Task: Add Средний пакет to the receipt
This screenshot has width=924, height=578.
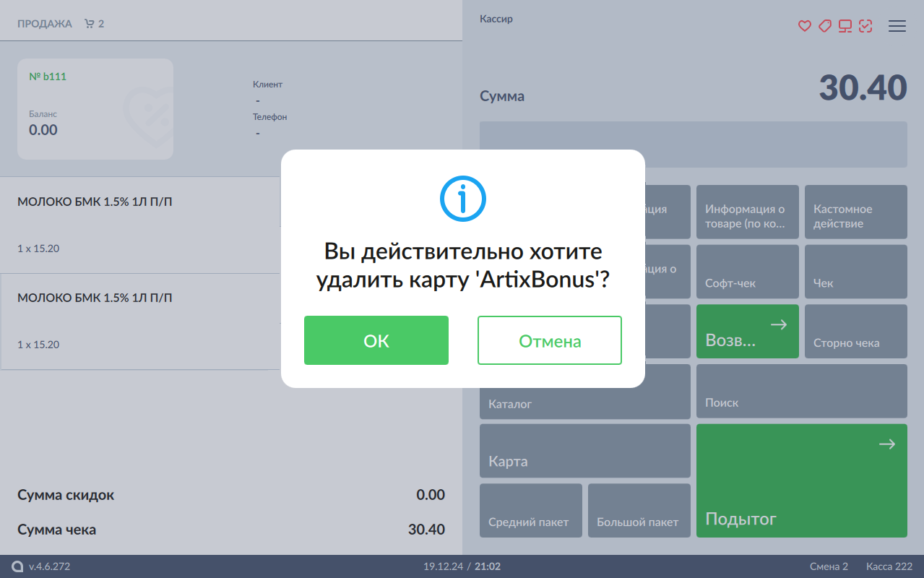Action: 531,510
